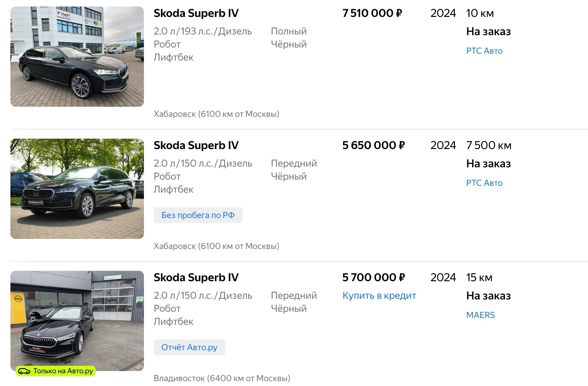Click the 10 км mileage value

click(x=480, y=13)
